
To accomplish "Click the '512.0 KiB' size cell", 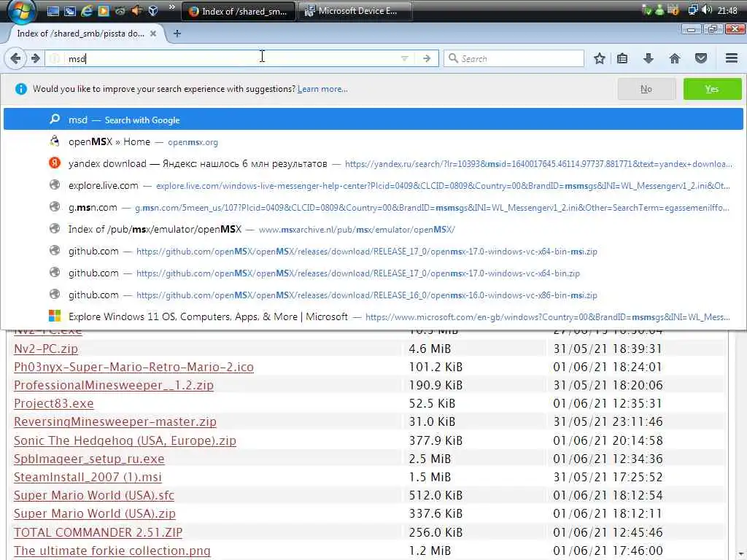I will [x=436, y=496].
